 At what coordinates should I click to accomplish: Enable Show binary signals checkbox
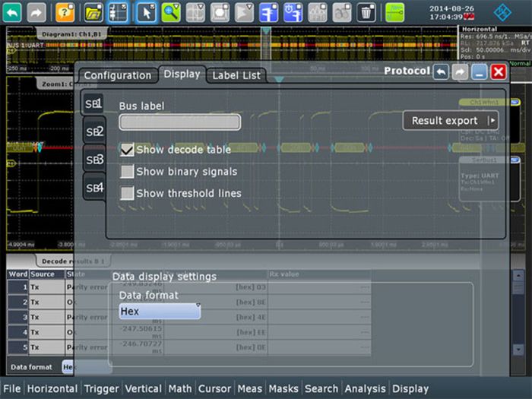click(x=127, y=171)
